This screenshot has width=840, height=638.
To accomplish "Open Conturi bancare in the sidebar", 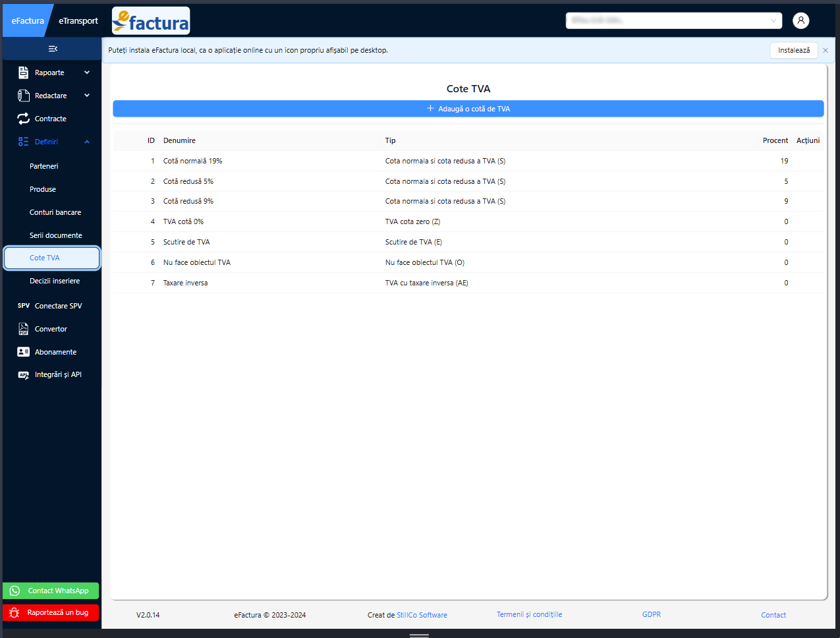I will click(55, 212).
